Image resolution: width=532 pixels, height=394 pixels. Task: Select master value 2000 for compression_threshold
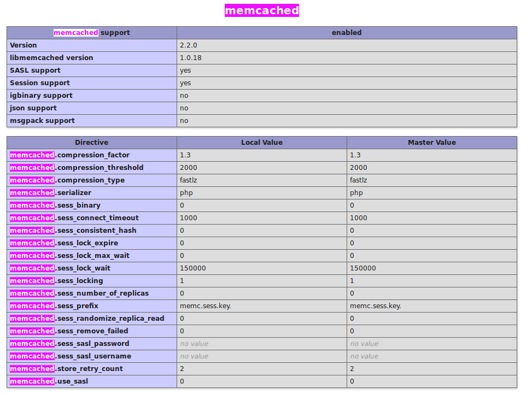[x=358, y=168]
